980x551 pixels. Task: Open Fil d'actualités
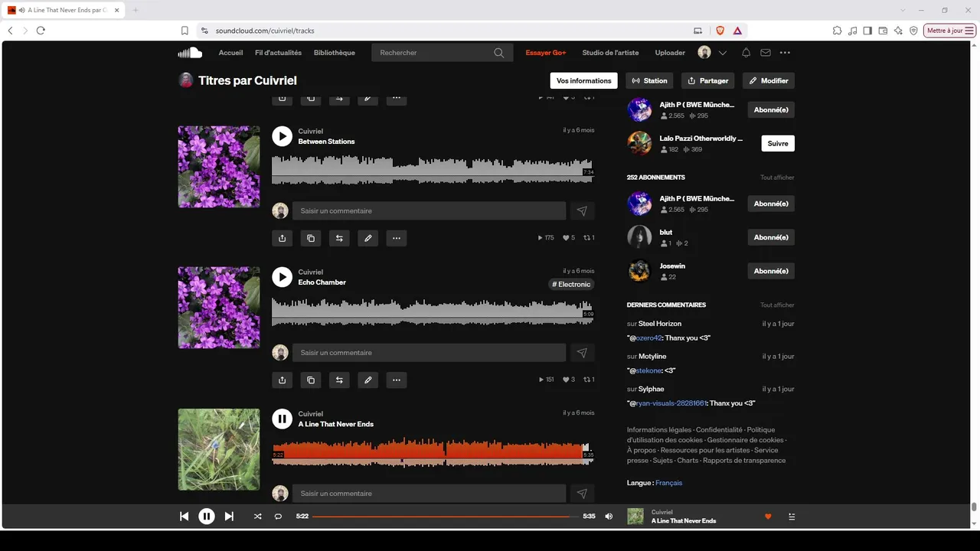pos(278,53)
